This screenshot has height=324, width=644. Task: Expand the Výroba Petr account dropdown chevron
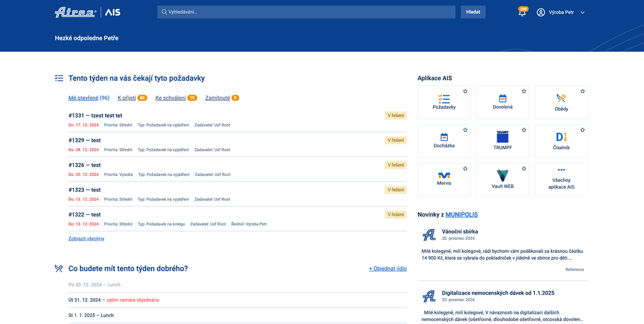click(x=583, y=13)
